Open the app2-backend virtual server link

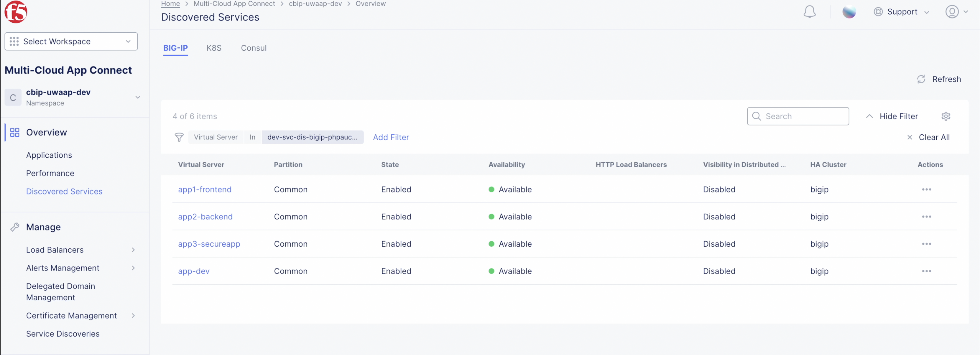pyautogui.click(x=205, y=217)
